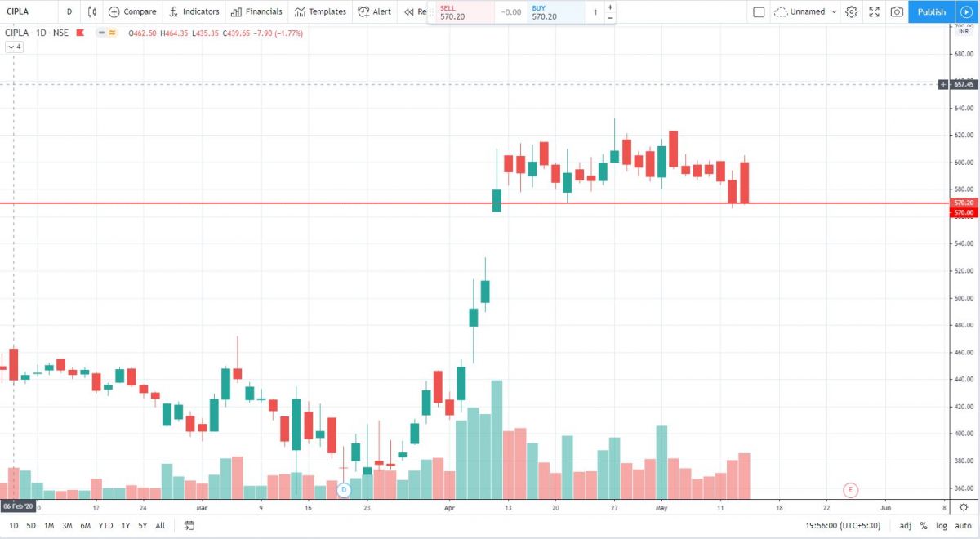
Task: Select the red horizontal line at 570
Action: tap(474, 203)
